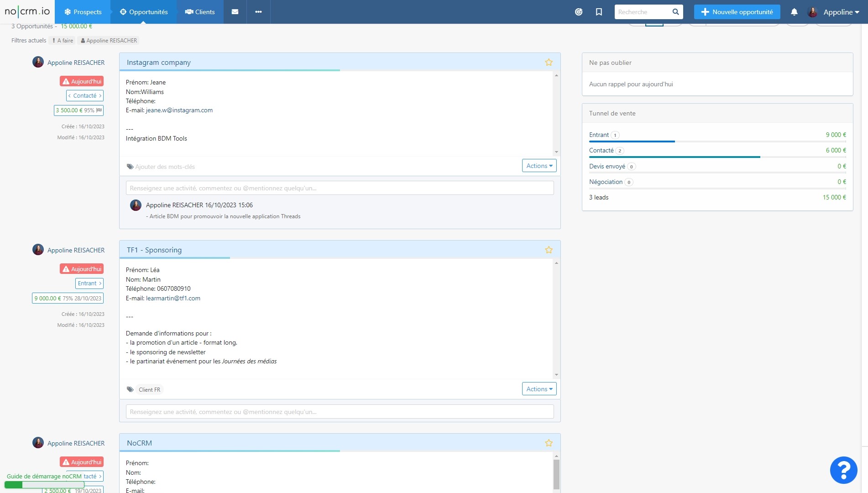Open Actions dropdown for TF1 - Sponsoring
The image size is (868, 493).
point(539,389)
